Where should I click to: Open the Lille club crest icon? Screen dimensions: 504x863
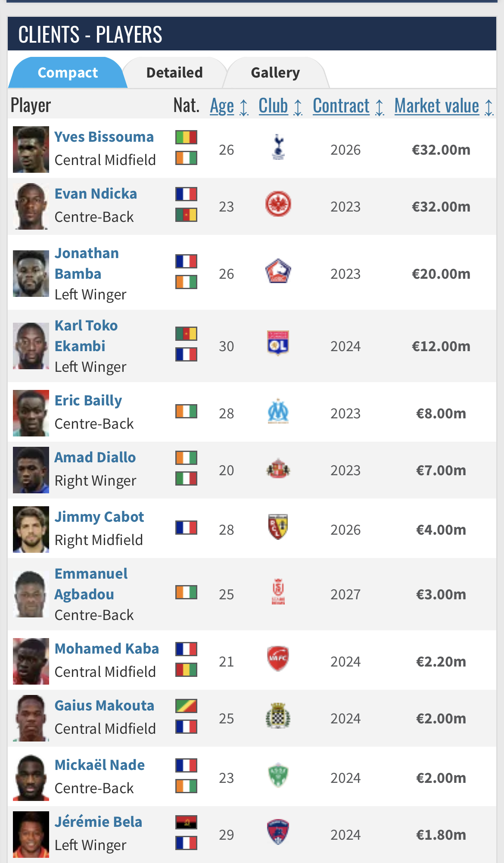[278, 271]
